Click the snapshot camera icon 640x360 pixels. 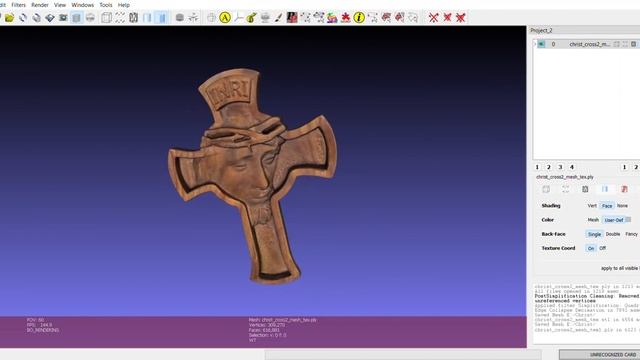point(63,18)
